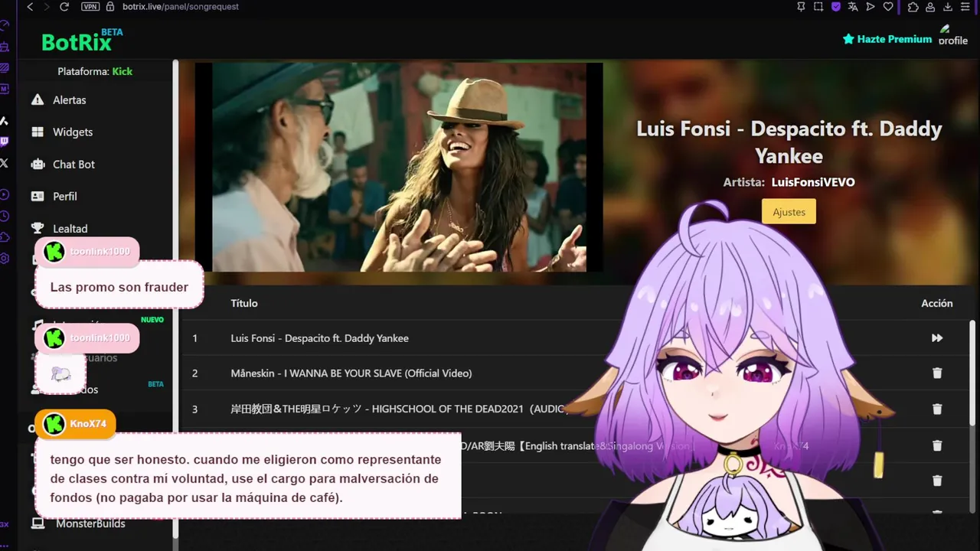980x551 pixels.
Task: Click the Ajustes button
Action: point(789,212)
